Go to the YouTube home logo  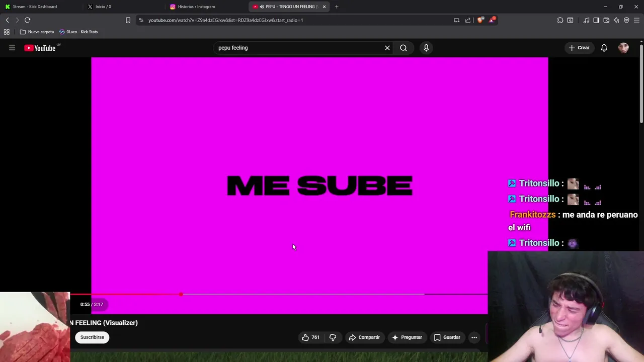click(40, 48)
